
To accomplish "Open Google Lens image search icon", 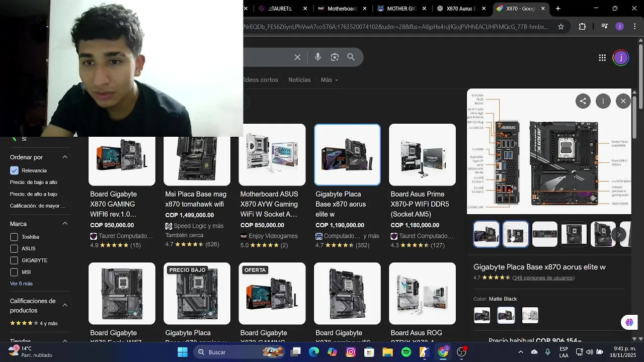I will (x=335, y=57).
